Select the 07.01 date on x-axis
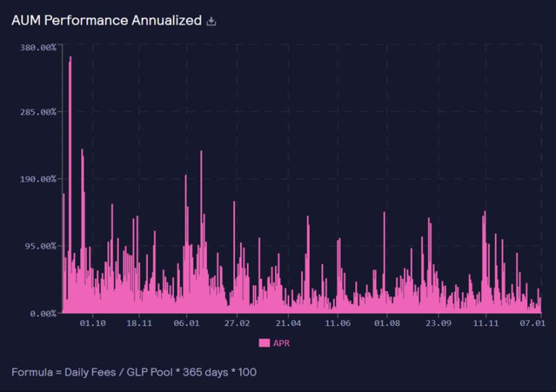The image size is (556, 392). 532,323
